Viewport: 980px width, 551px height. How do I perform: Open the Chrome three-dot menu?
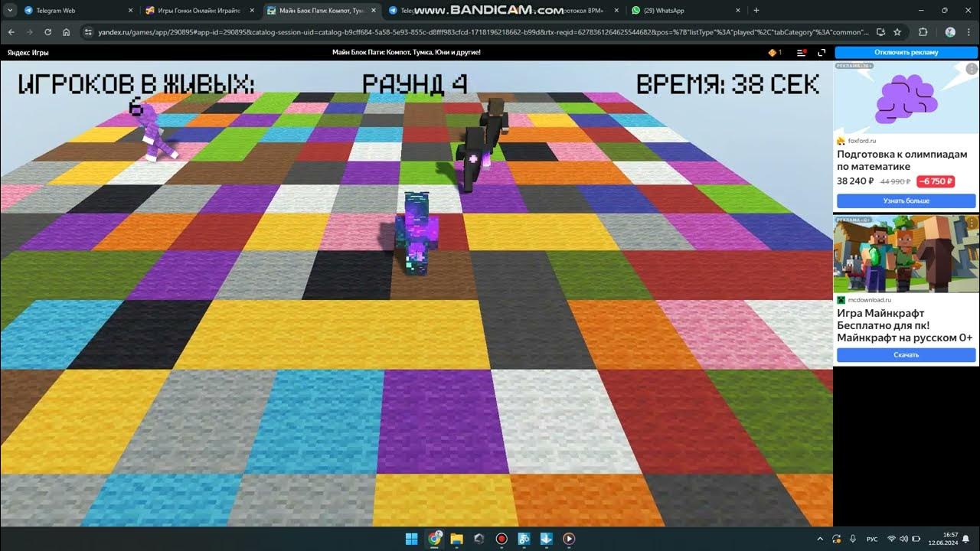coord(969,32)
